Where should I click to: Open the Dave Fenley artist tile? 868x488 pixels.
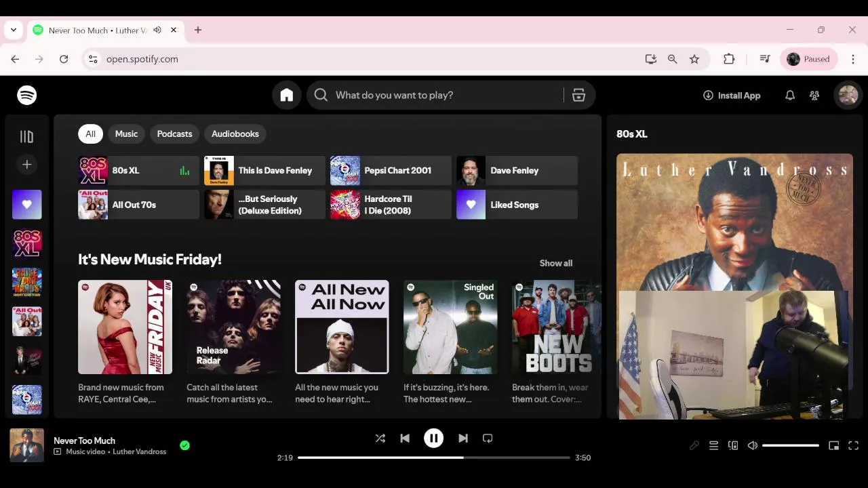(x=517, y=171)
